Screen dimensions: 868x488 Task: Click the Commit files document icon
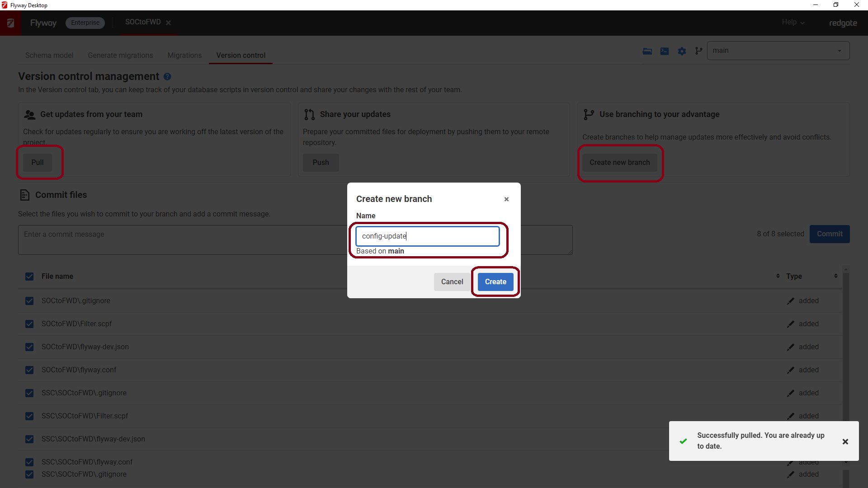(x=25, y=195)
